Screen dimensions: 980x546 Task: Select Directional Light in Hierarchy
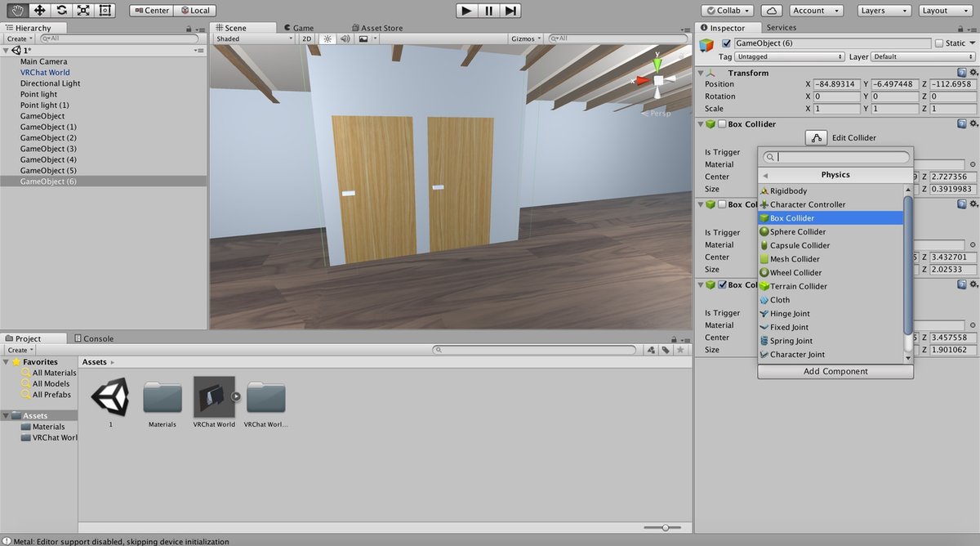(51, 83)
